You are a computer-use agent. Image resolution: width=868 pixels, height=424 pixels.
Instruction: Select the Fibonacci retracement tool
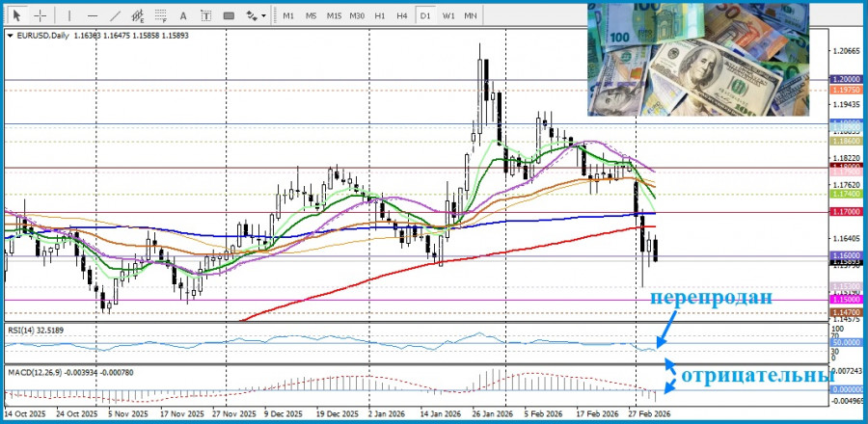click(x=163, y=15)
